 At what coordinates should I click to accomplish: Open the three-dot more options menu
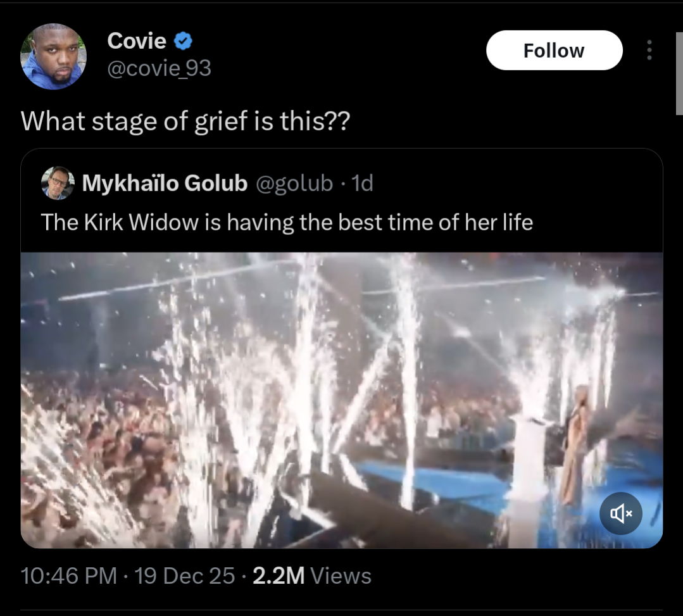[649, 51]
